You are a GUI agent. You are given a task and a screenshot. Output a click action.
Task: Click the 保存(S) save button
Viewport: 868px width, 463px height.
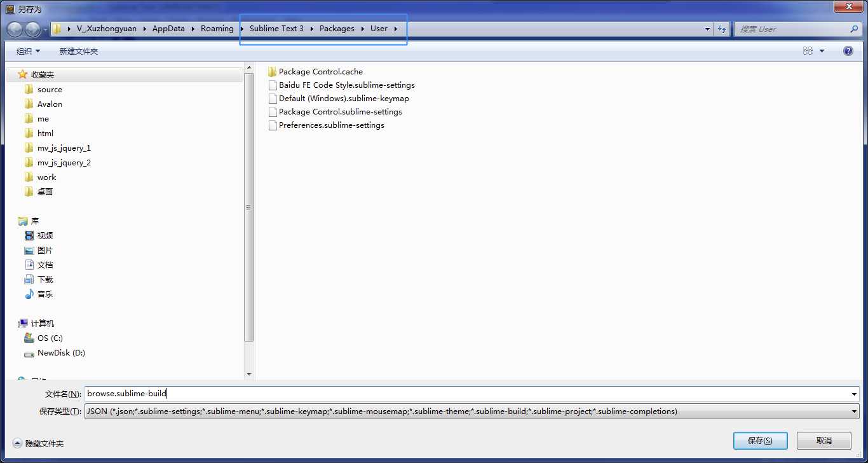[x=760, y=441]
